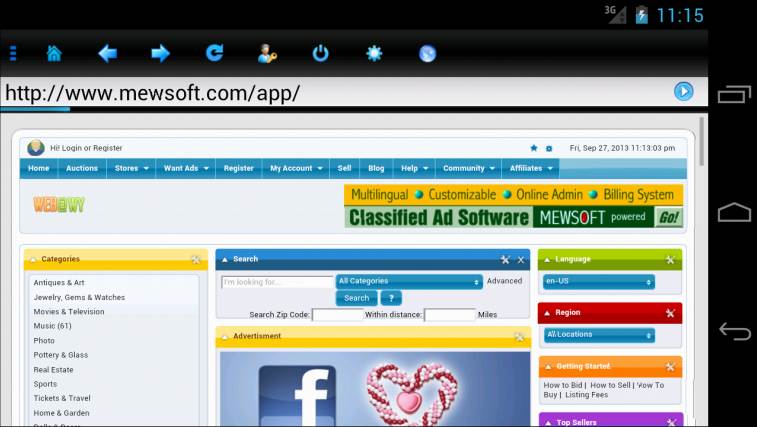Click the Region panel pin icon
The width and height of the screenshot is (757, 427).
(x=670, y=313)
